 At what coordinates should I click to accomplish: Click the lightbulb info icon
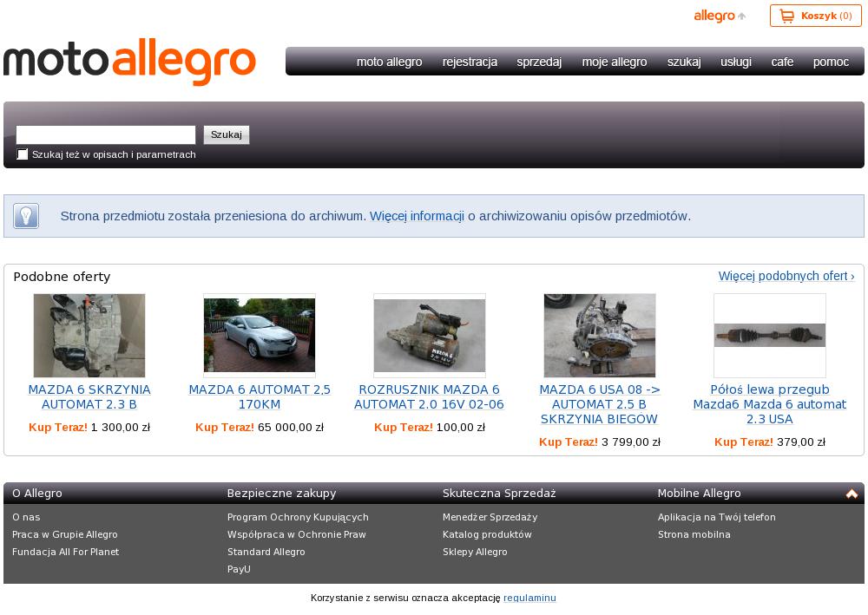[x=26, y=216]
